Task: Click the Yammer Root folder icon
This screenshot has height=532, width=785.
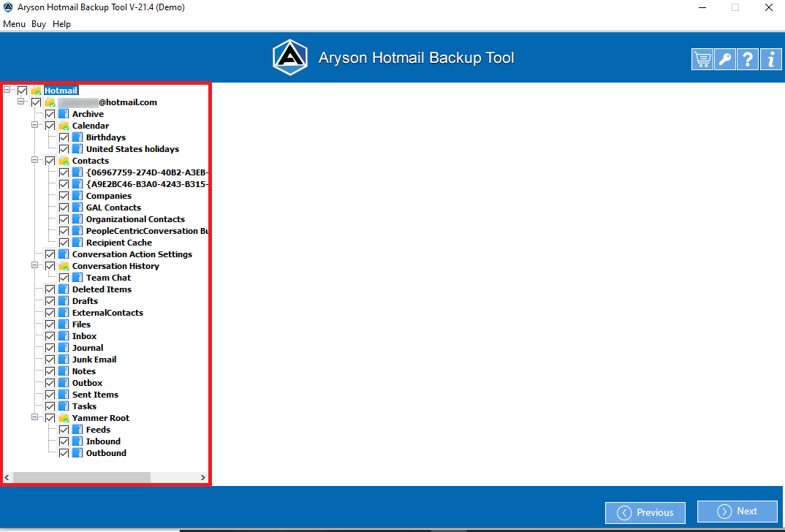Action: pyautogui.click(x=64, y=418)
